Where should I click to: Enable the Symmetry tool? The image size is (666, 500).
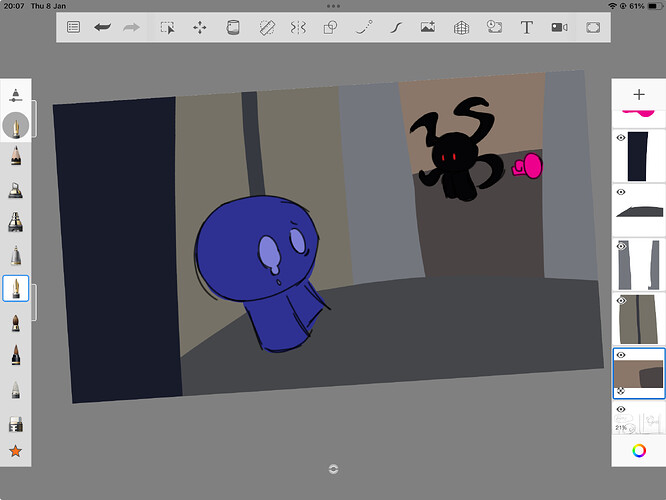tap(298, 27)
